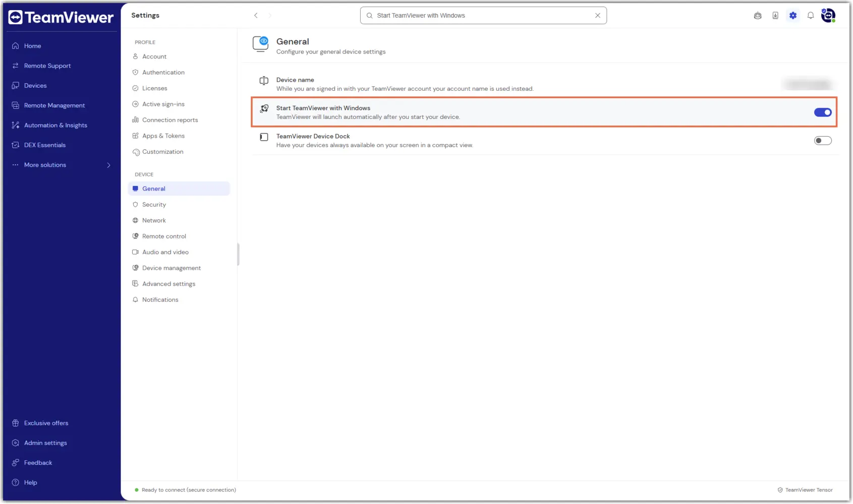The width and height of the screenshot is (853, 504).
Task: Click the rocket icon for startup setting
Action: (x=264, y=109)
